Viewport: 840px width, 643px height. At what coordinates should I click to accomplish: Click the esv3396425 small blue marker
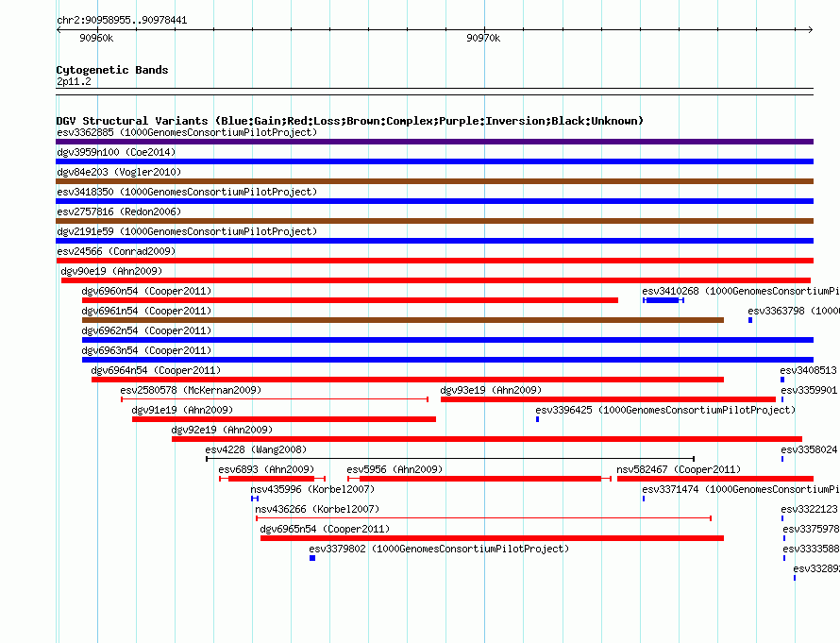[x=537, y=419]
